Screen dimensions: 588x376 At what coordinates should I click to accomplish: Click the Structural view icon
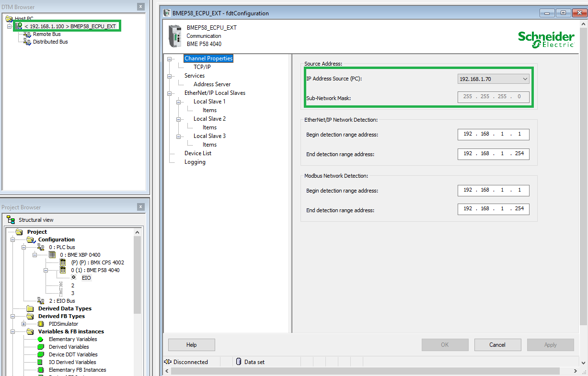coord(11,220)
